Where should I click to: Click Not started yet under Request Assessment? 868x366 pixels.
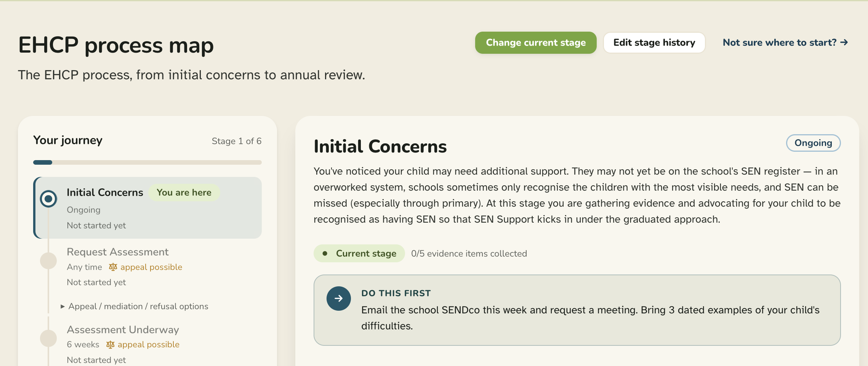tap(96, 283)
